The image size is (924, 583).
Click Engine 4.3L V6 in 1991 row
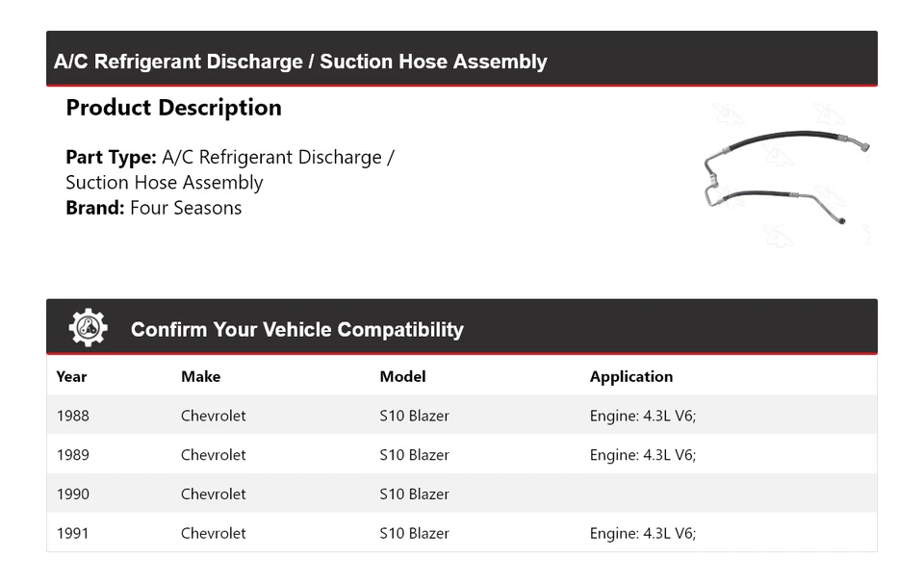click(642, 533)
